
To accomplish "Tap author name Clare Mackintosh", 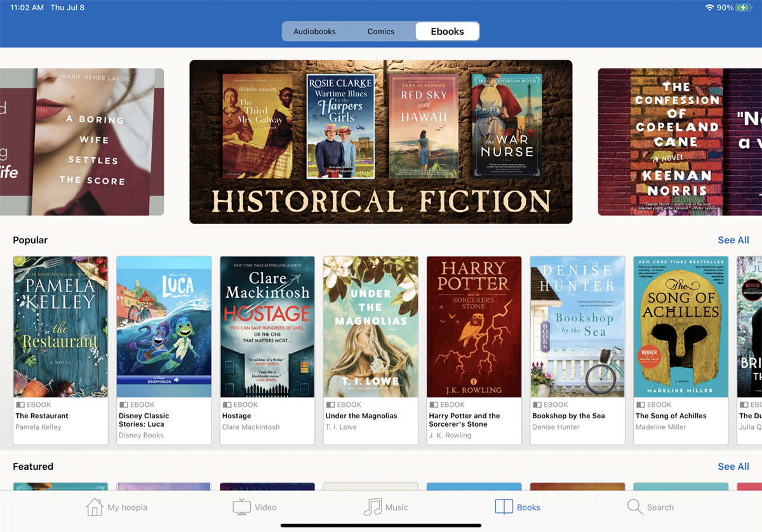I will click(x=251, y=427).
